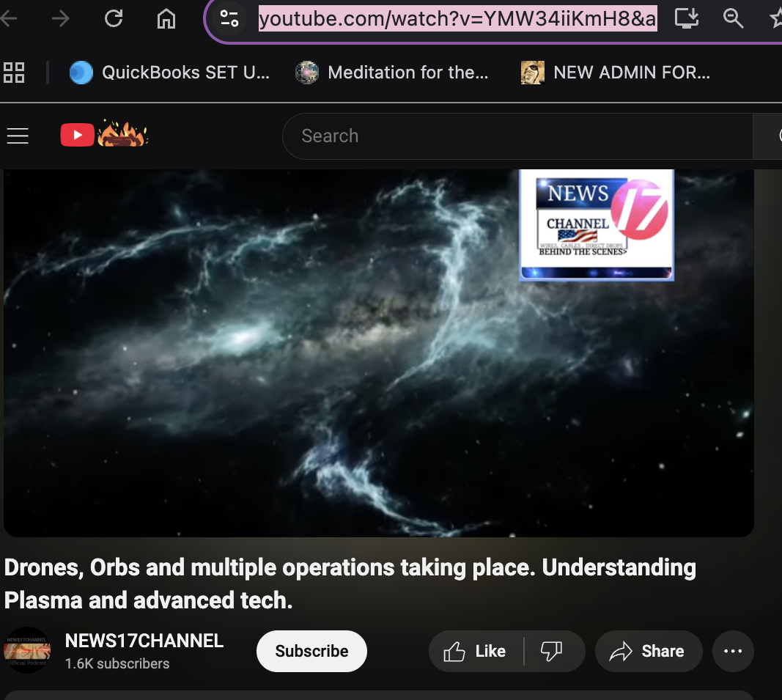Focus the YouTube Search field
The width and height of the screenshot is (782, 700).
coord(517,136)
